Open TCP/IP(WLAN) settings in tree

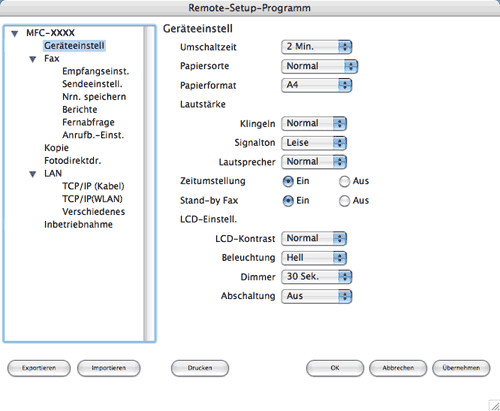tap(92, 199)
